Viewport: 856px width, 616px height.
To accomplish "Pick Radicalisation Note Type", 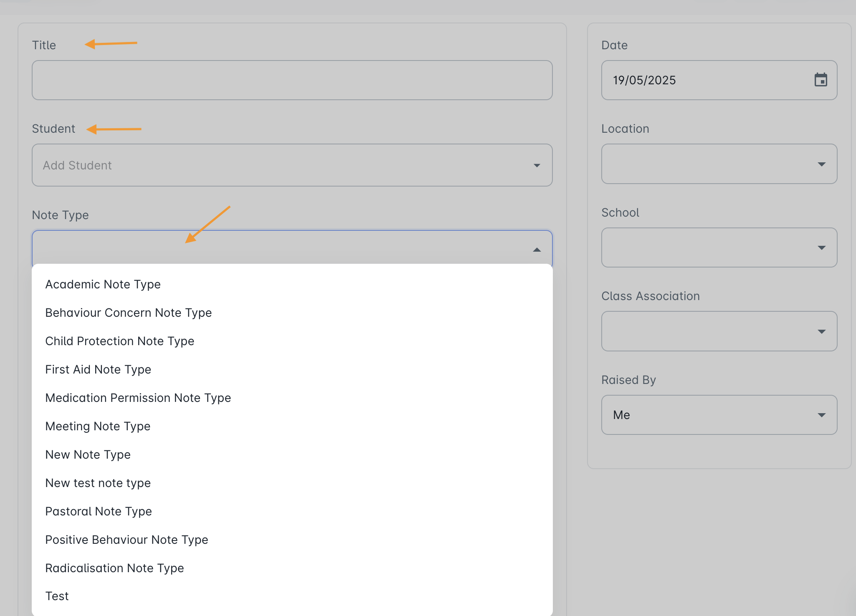I will click(292, 568).
